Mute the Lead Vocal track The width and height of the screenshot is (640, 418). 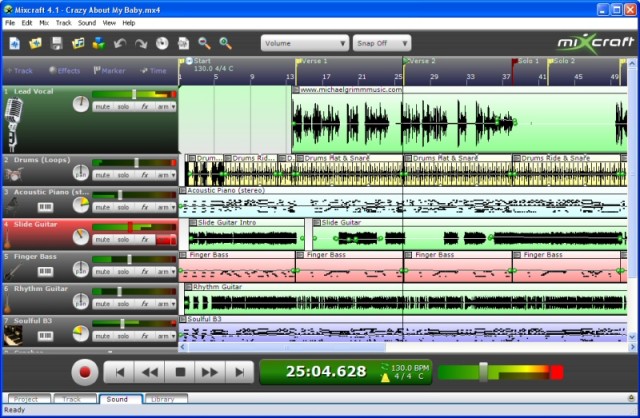click(102, 107)
